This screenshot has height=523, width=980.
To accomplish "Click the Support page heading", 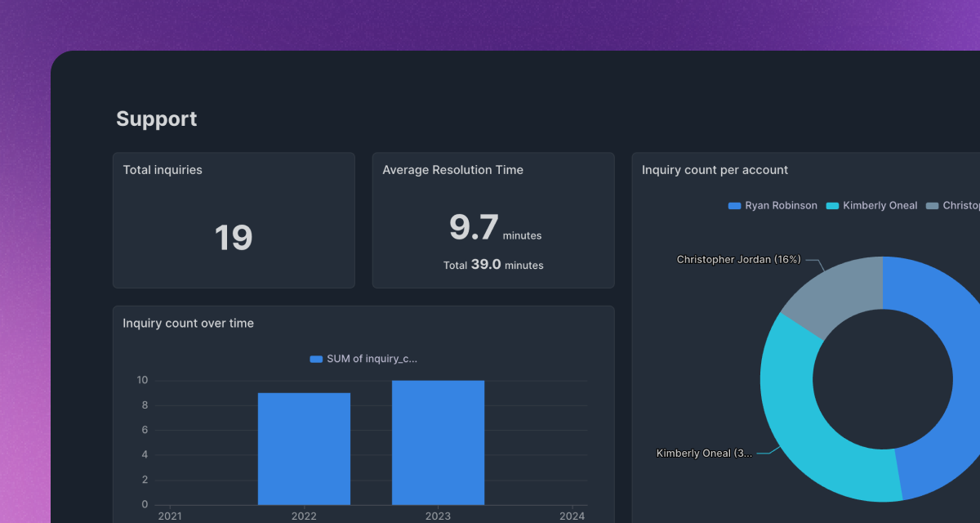I will point(156,118).
